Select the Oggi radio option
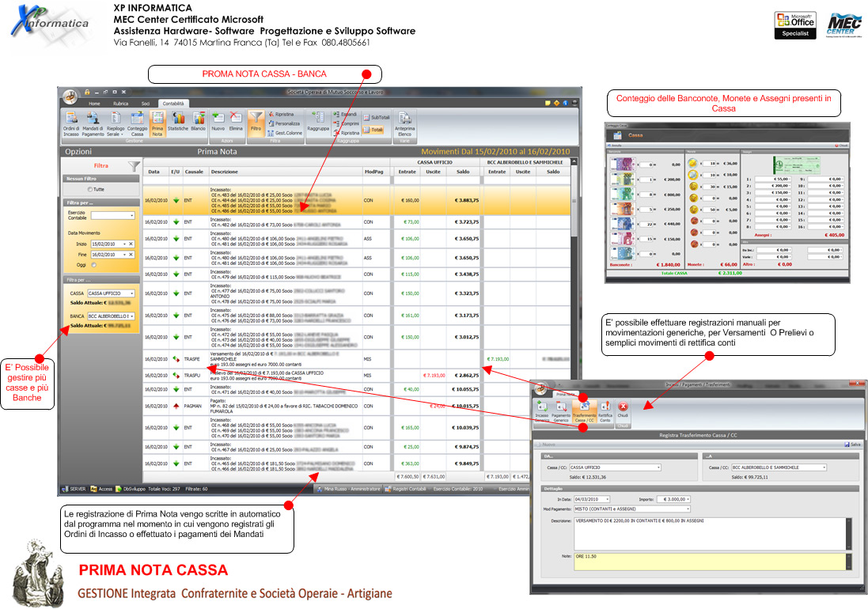The height and width of the screenshot is (609, 868). pyautogui.click(x=93, y=265)
